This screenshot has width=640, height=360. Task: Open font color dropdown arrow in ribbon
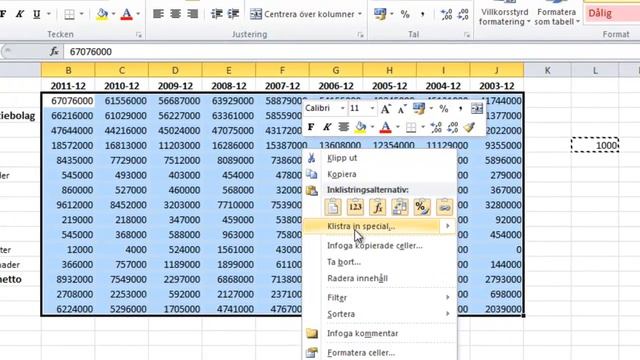138,14
